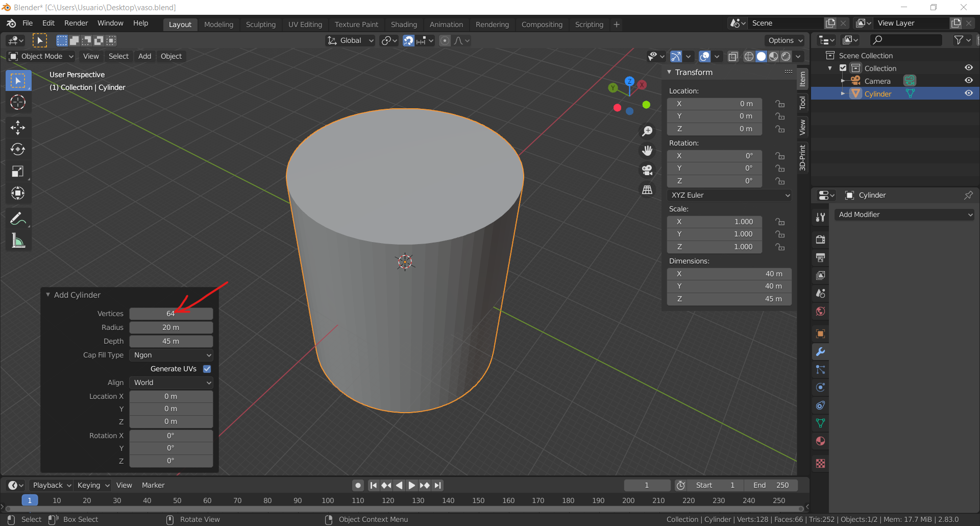Open the Render menu
The image size is (980, 526).
pos(76,23)
